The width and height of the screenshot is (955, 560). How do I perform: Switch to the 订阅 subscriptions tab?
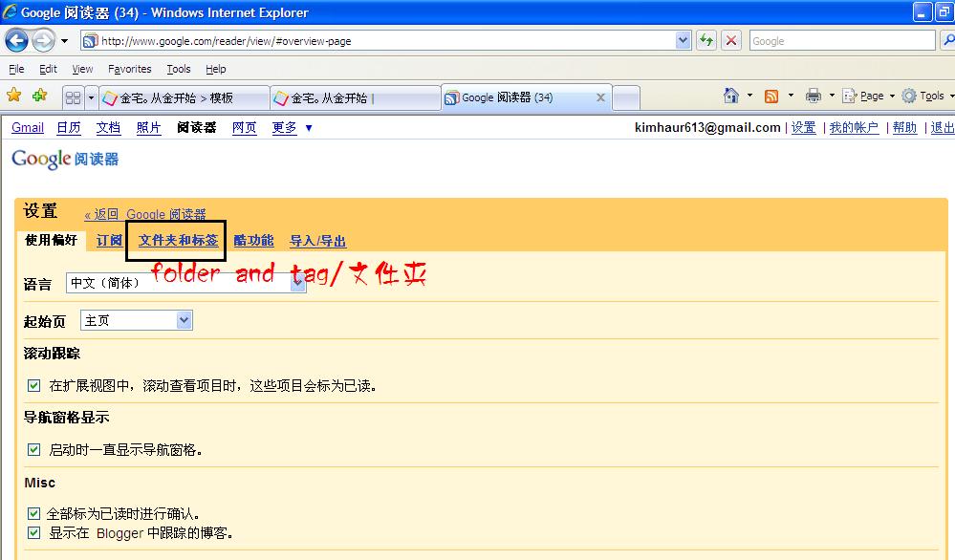click(x=109, y=241)
